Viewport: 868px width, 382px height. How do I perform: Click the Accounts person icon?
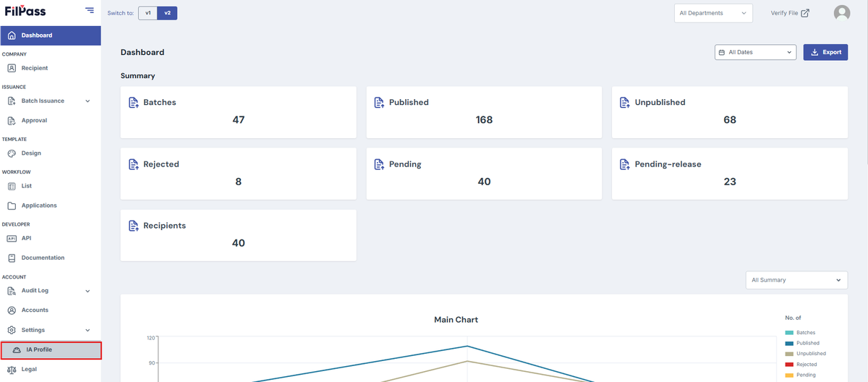12,310
